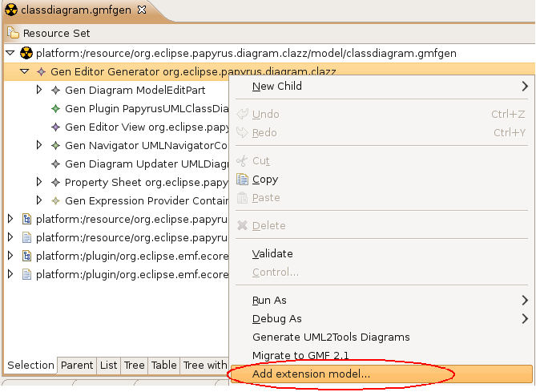Expand the second platform:/resource/org.eclipse.papyru node
The width and height of the screenshot is (536, 392).
tap(10, 237)
